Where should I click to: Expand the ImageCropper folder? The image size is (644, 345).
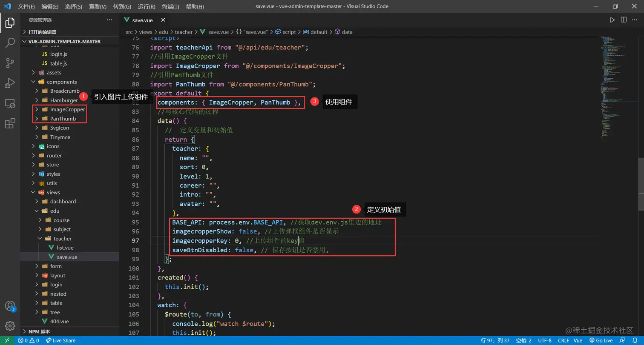click(x=69, y=109)
